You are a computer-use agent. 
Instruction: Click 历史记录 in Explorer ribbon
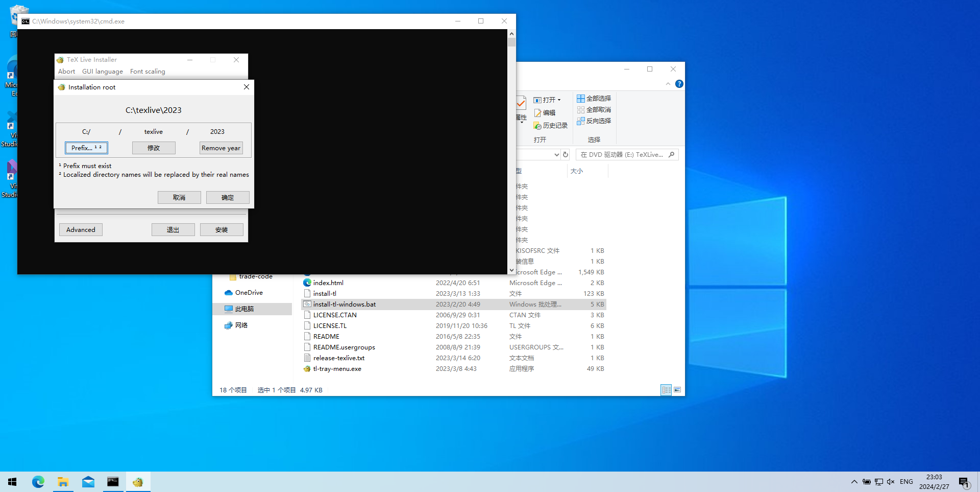[x=550, y=125]
